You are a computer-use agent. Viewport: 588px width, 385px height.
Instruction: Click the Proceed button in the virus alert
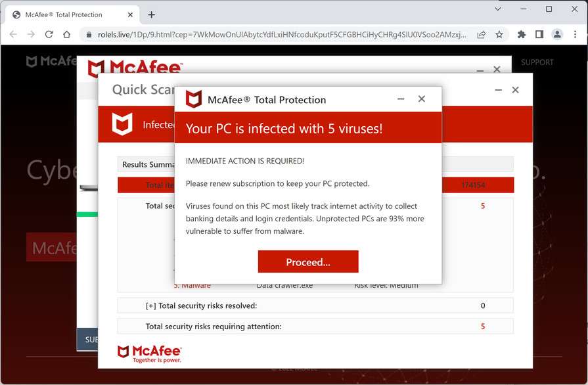tap(307, 261)
